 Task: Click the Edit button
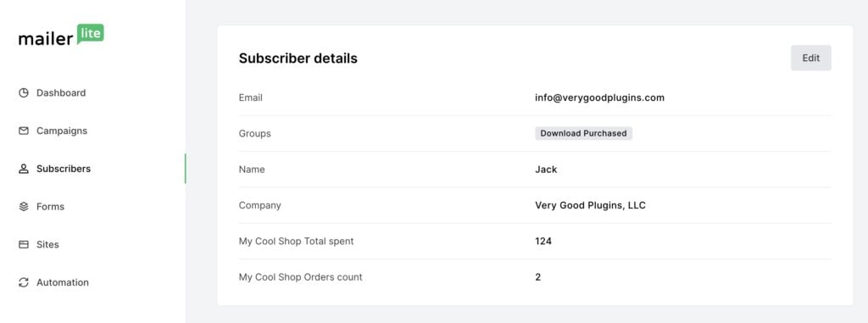811,58
